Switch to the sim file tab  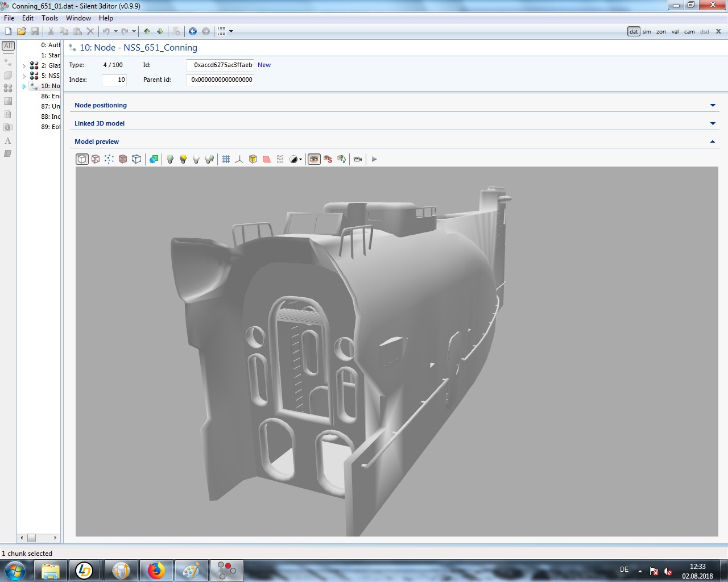tap(647, 32)
